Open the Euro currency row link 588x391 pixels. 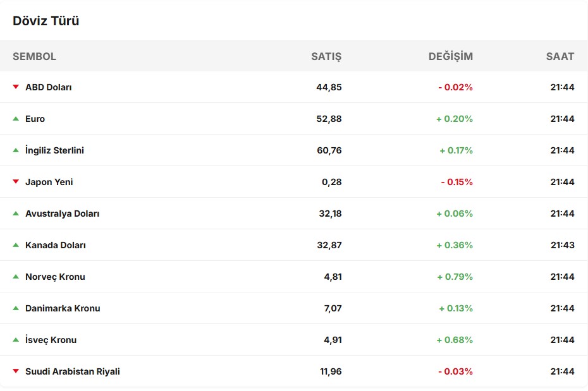coord(35,119)
